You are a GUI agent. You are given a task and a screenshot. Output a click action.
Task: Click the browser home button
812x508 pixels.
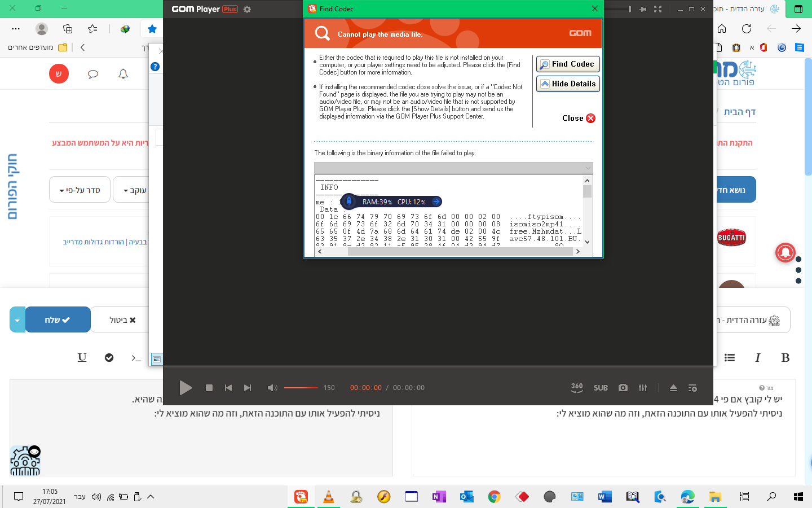722,28
